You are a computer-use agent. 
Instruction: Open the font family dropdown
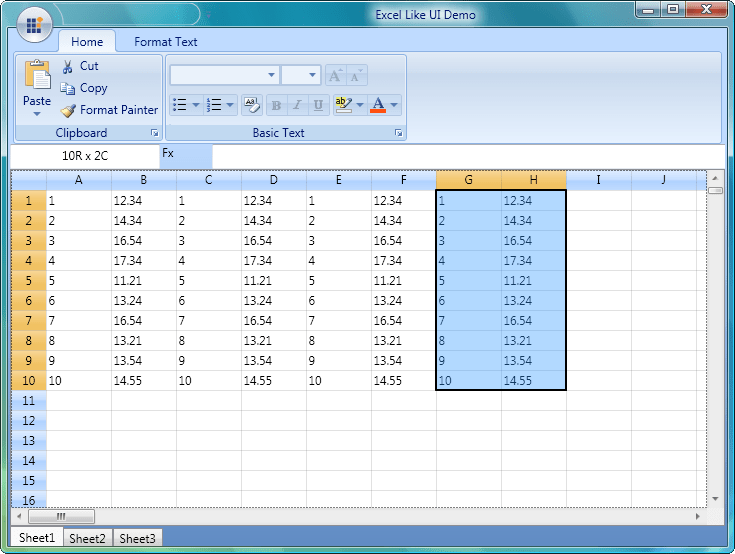pos(271,75)
